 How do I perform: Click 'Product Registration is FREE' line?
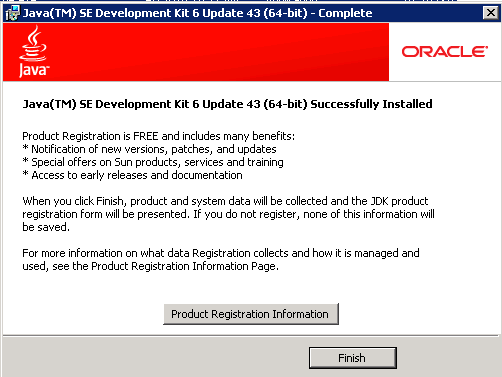click(159, 136)
